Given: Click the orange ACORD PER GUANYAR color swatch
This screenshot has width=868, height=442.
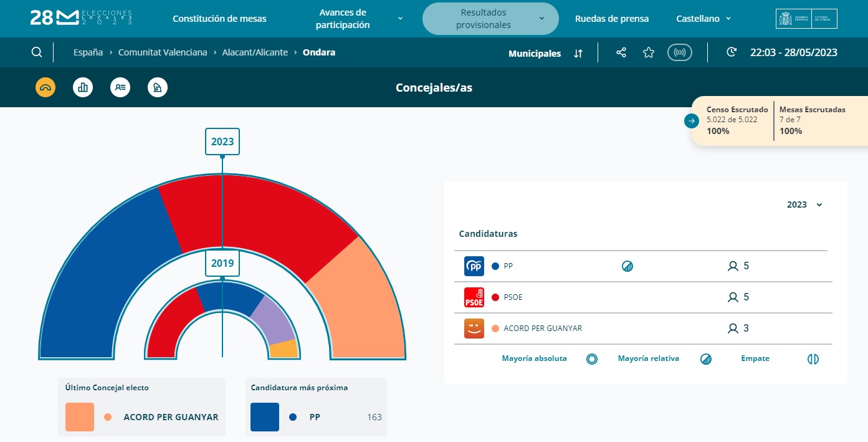Looking at the screenshot, I should [x=80, y=417].
